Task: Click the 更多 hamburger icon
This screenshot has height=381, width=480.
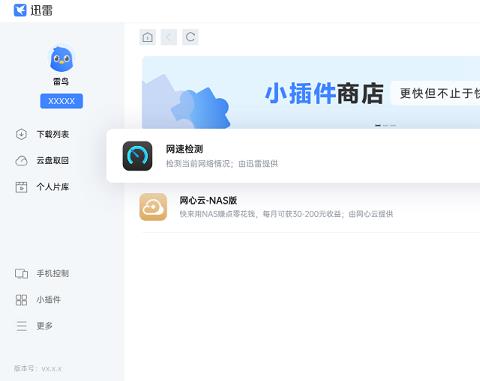Action: [x=22, y=326]
